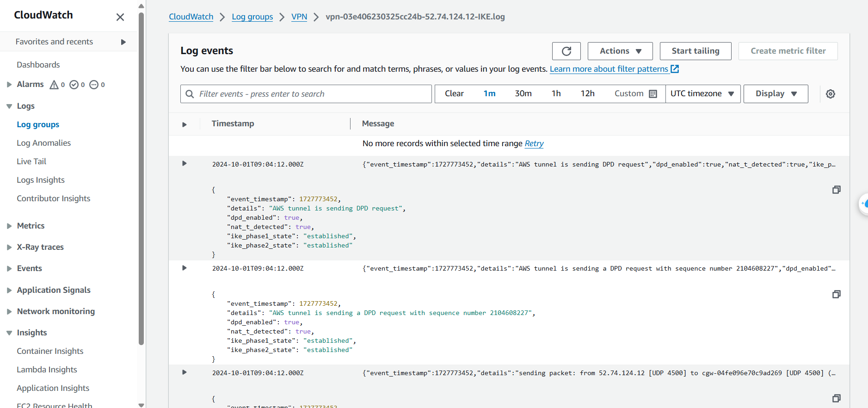Click the OK alarms checkmark icon
The height and width of the screenshot is (408, 868).
click(x=74, y=85)
